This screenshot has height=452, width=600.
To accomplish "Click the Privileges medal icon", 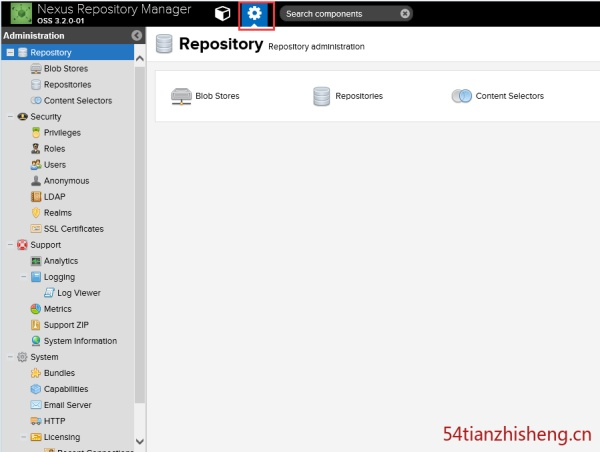I will (x=36, y=133).
